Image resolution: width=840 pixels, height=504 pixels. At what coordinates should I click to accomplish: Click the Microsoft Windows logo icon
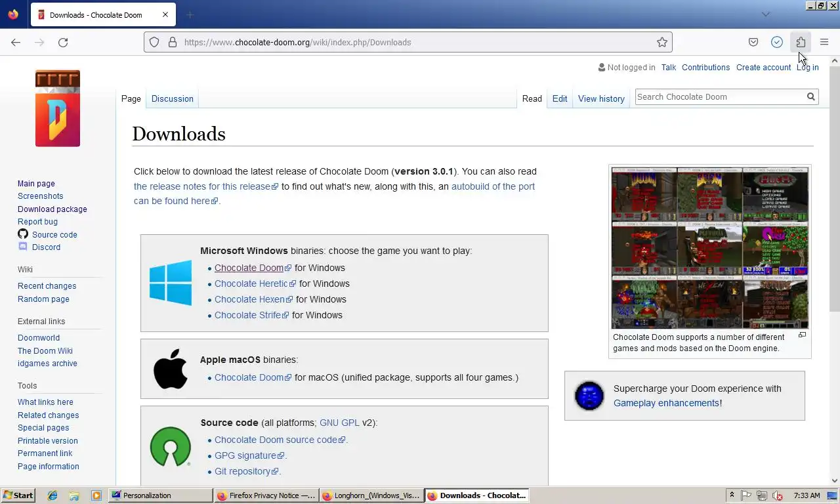pyautogui.click(x=171, y=283)
